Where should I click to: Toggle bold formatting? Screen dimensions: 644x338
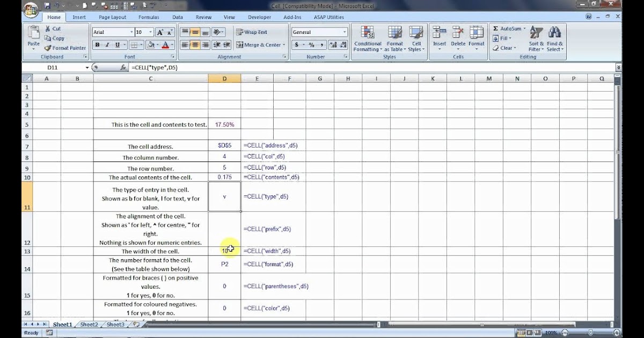click(x=98, y=45)
